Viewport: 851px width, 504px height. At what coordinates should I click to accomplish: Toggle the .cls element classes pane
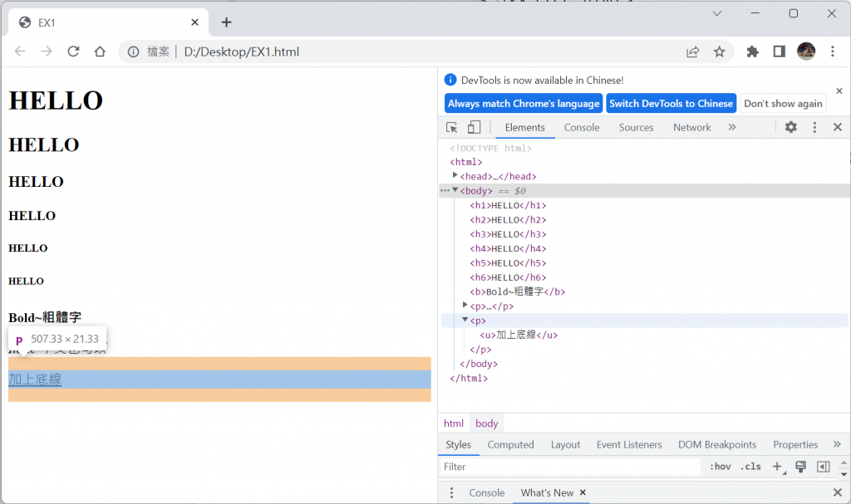pos(751,467)
